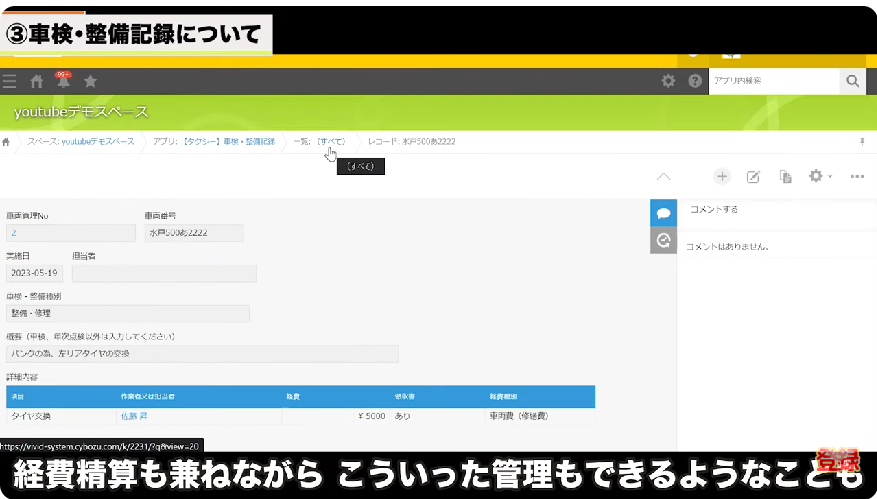The image size is (877, 499).
Task: Open the record settings gear dropdown
Action: pyautogui.click(x=820, y=176)
